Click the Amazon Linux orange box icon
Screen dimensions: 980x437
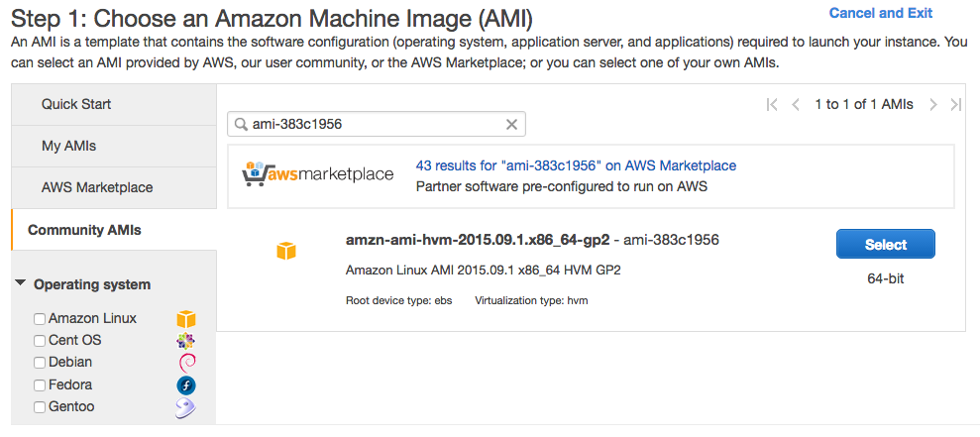tap(185, 319)
